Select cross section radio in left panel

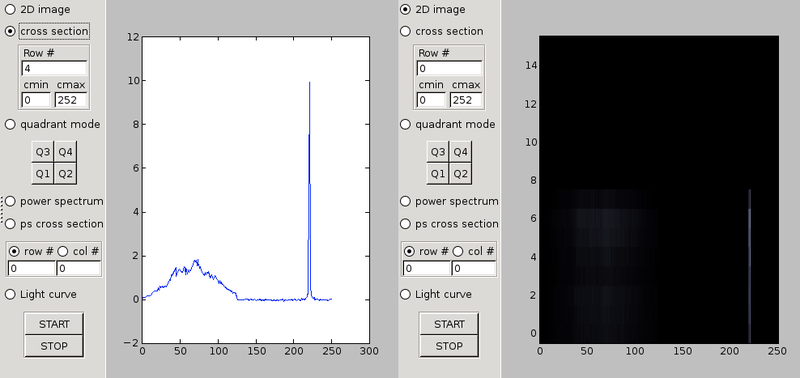pyautogui.click(x=10, y=31)
